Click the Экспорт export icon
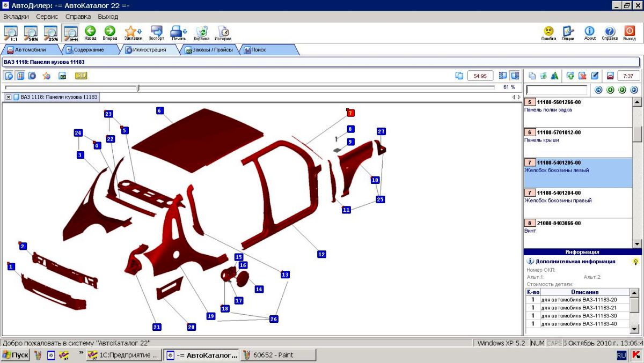This screenshot has height=363, width=644. tap(157, 33)
